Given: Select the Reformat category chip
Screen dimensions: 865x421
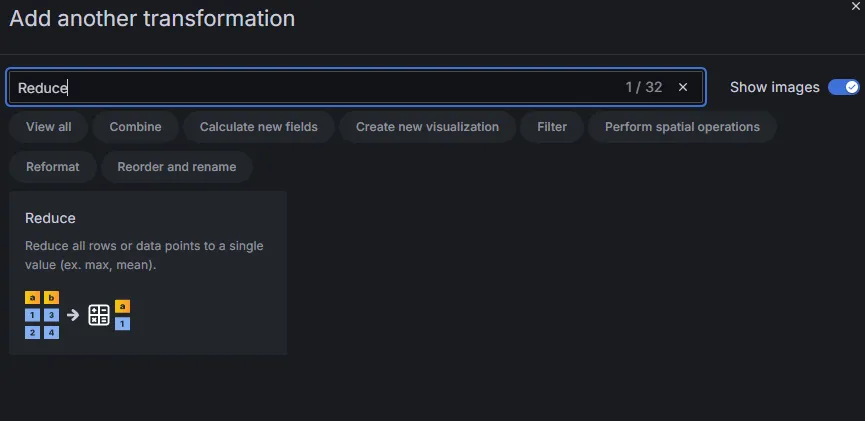Looking at the screenshot, I should (53, 167).
